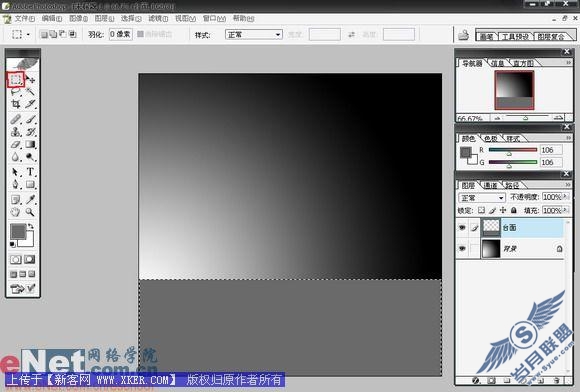The width and height of the screenshot is (580, 392).
Task: Swap foreground and background colors arrow
Action: (x=31, y=226)
